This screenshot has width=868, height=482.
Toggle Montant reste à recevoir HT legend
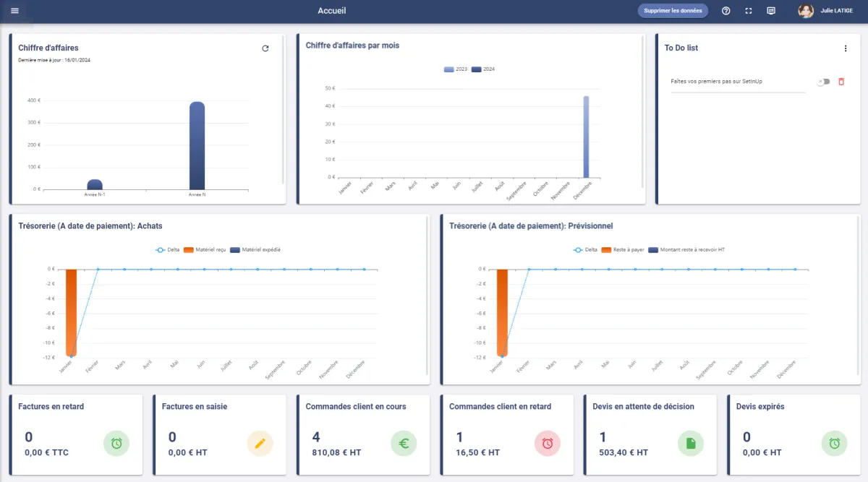click(x=686, y=250)
